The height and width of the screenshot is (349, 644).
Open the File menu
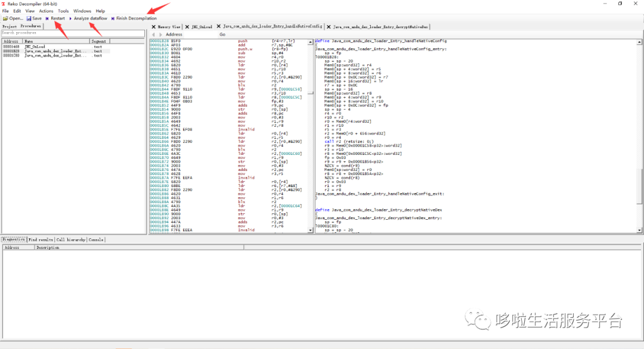click(x=5, y=11)
